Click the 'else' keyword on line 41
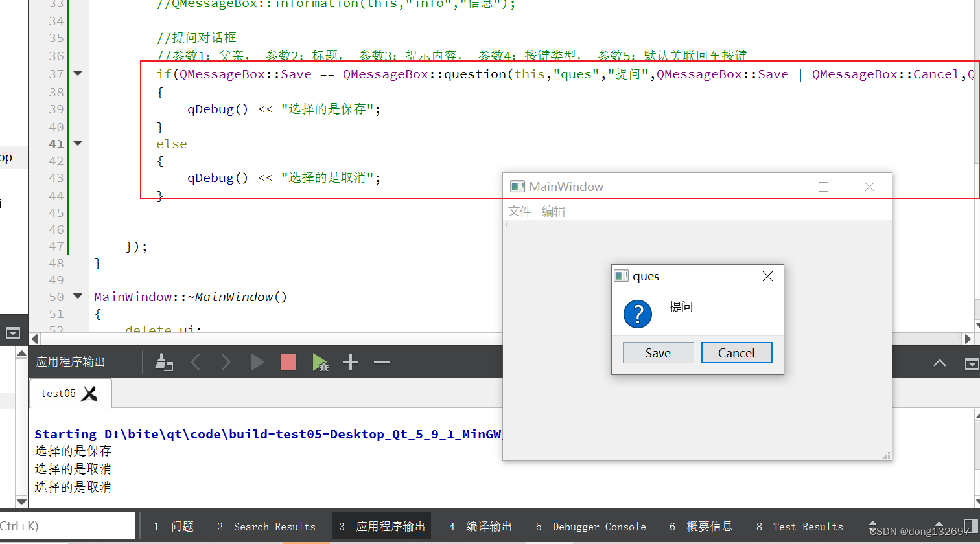 (172, 144)
